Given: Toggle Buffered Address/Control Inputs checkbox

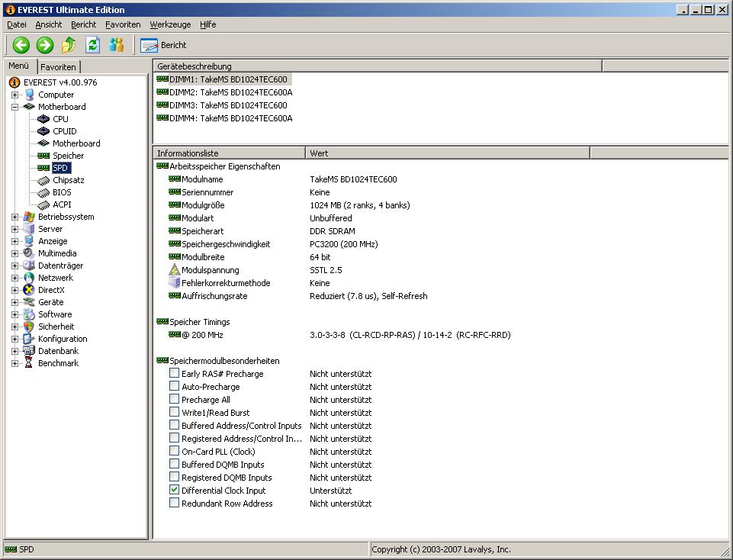Looking at the screenshot, I should coord(175,425).
